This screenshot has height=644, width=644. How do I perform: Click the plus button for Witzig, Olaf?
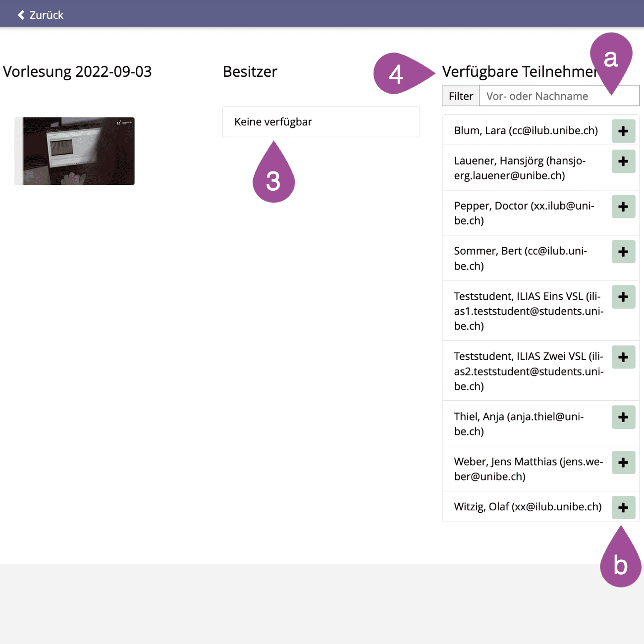623,508
